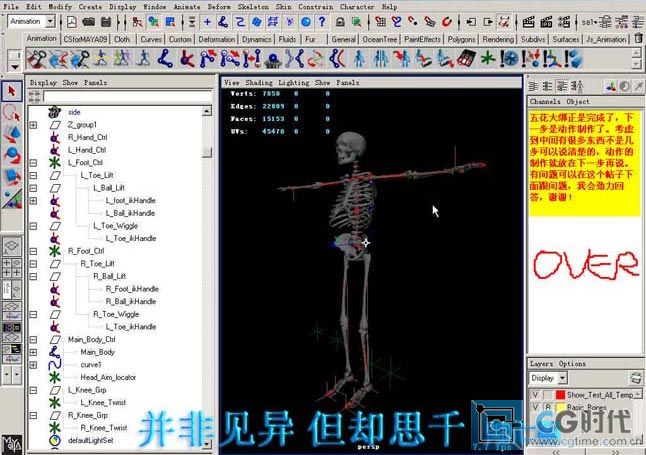Click colored axis manipulator icon above Channels

point(611,86)
